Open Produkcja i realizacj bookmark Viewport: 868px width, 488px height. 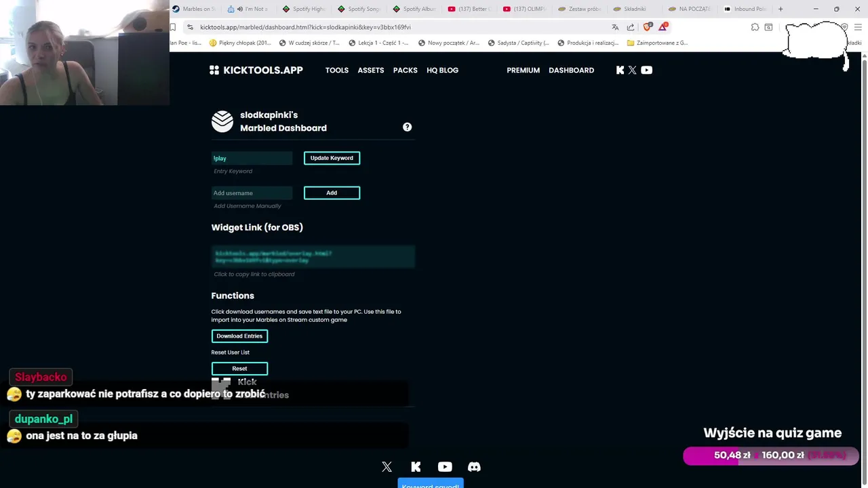pos(588,43)
